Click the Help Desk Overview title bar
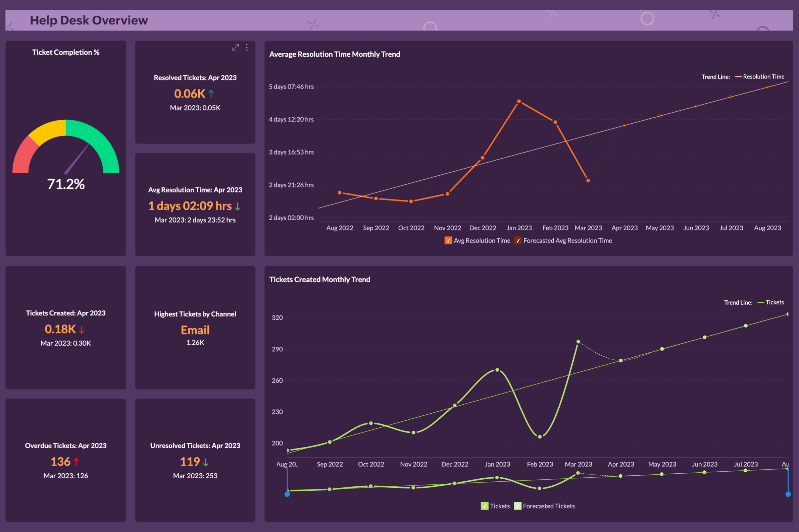The width and height of the screenshot is (799, 532). point(89,20)
